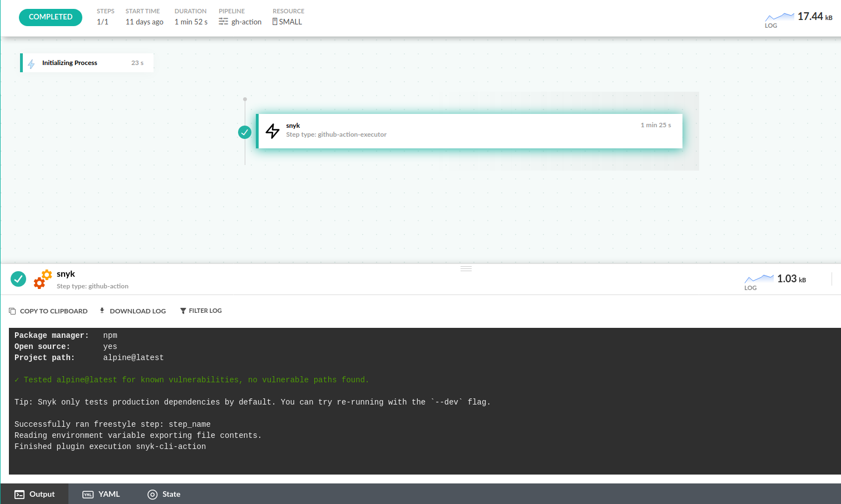Click the green checkmark on the pipeline timeline
This screenshot has height=504, width=841.
pyautogui.click(x=245, y=132)
